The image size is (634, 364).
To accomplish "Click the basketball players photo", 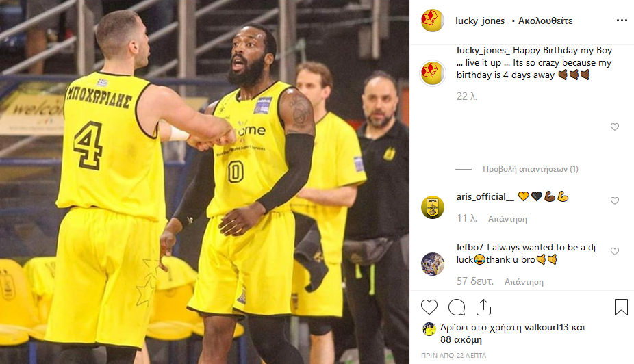I will [x=205, y=182].
